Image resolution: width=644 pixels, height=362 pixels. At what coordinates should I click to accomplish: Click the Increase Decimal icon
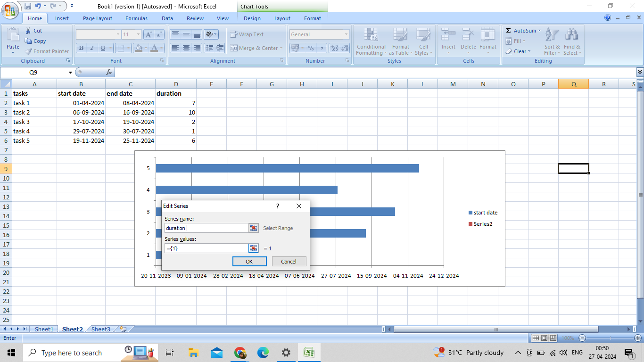[x=334, y=48]
